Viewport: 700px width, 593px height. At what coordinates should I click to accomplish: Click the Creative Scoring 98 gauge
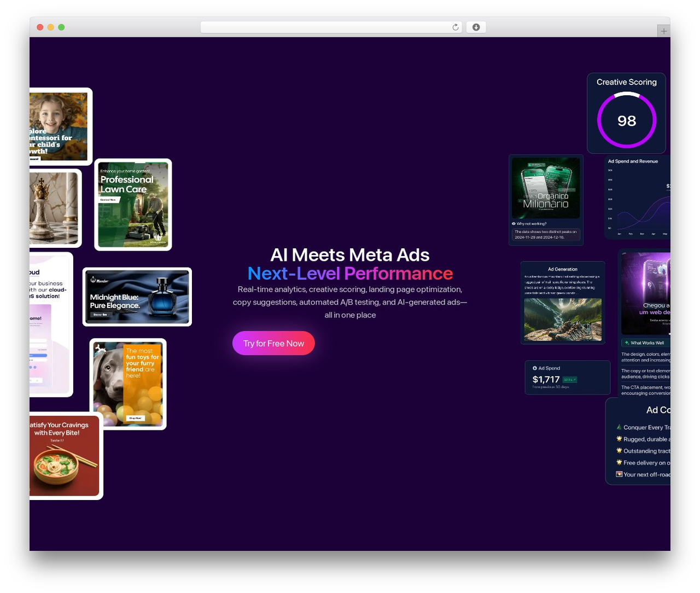pos(626,120)
